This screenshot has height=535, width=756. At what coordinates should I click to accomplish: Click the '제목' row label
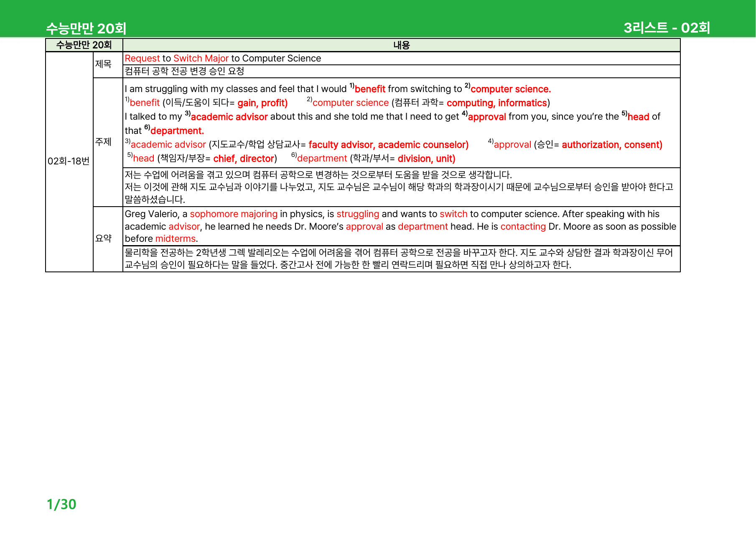point(104,64)
